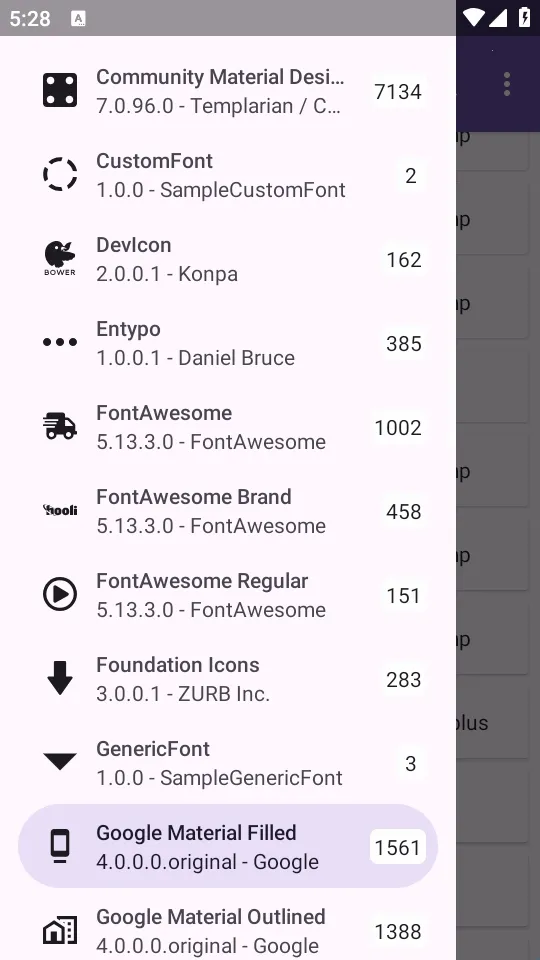This screenshot has height=960, width=540.
Task: Tap the Bower bird DevIcon icon
Action: 60,258
